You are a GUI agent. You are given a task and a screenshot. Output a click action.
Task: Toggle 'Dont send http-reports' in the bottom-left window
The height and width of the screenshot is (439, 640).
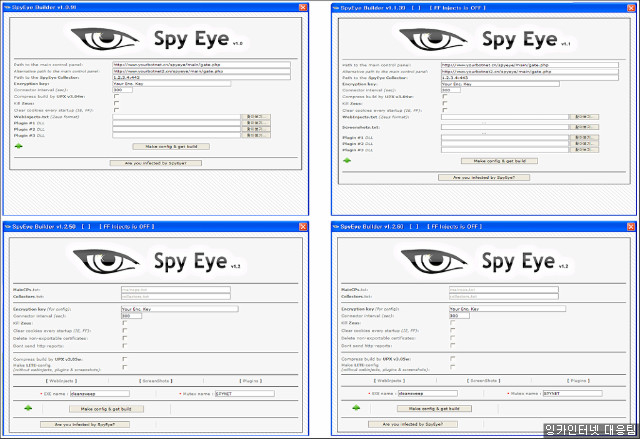[x=123, y=344]
